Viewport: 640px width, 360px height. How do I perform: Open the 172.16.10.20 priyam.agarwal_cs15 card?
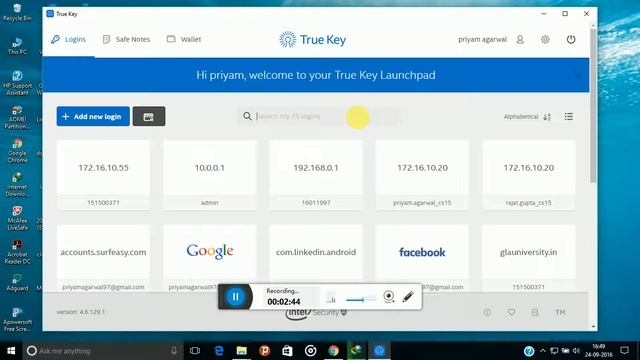[422, 175]
